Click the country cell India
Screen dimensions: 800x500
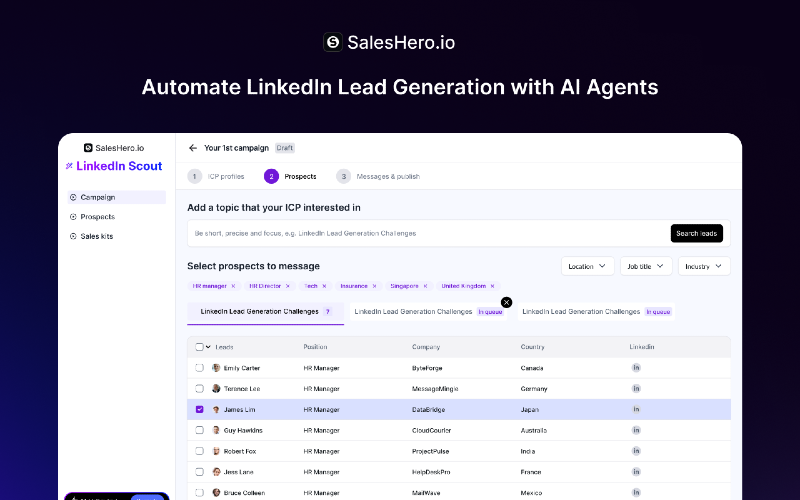tap(528, 452)
